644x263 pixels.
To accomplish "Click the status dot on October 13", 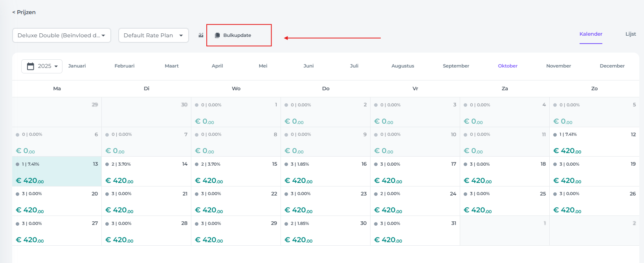I will 18,164.
